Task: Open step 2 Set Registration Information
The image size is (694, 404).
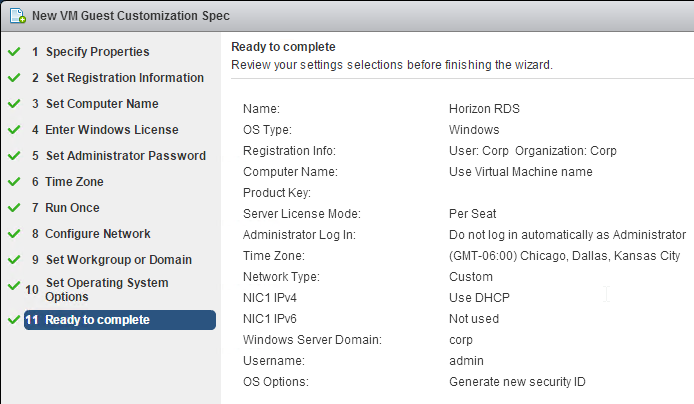Action: tap(118, 78)
